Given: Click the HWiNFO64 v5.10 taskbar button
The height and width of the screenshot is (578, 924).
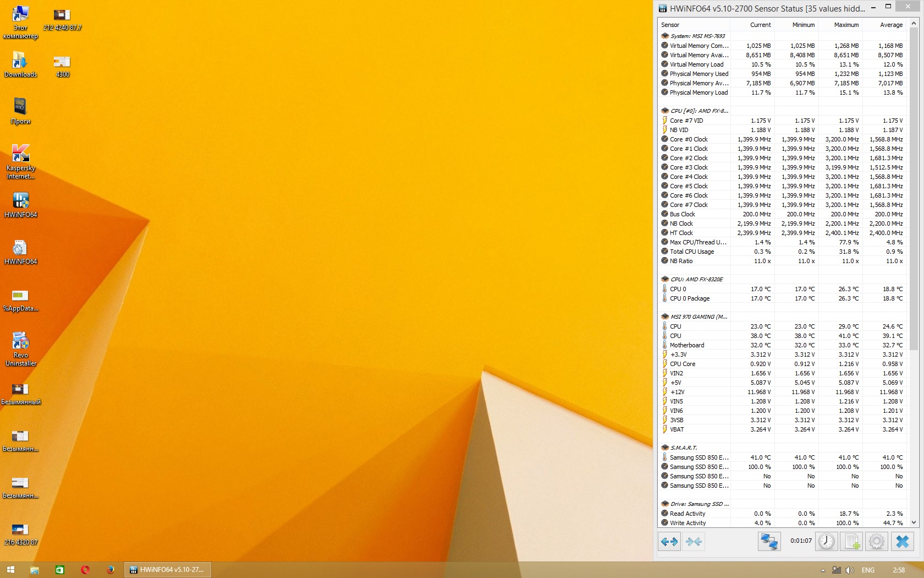Looking at the screenshot, I should coord(168,570).
